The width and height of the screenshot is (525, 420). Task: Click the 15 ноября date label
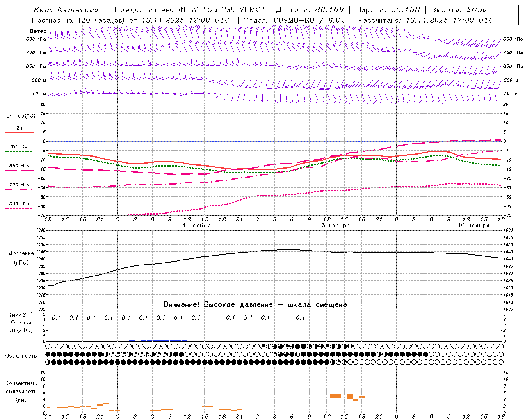(334, 226)
